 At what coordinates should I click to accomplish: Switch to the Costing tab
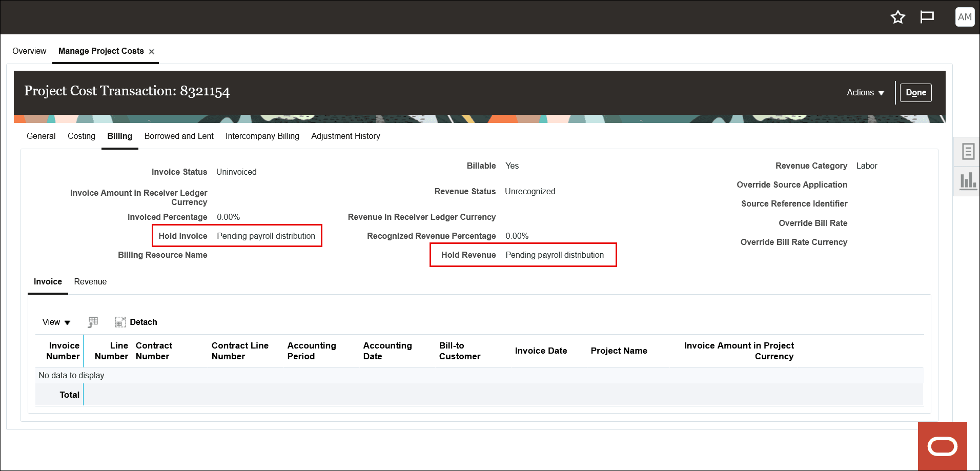(81, 136)
